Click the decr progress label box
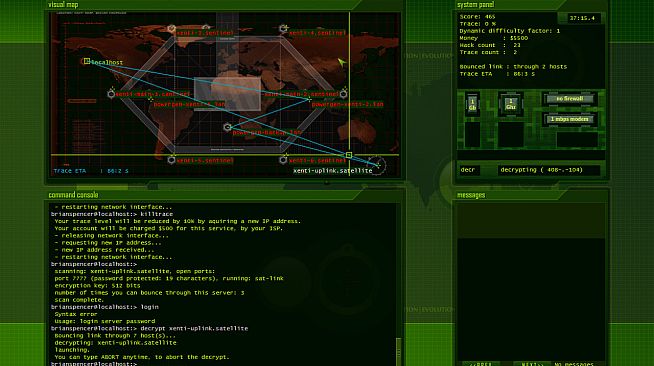The width and height of the screenshot is (654, 366). 469,170
